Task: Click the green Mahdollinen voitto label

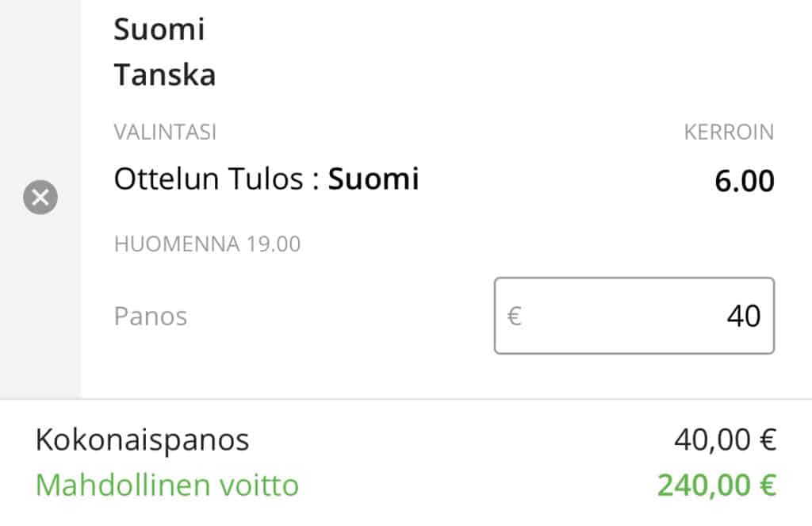Action: click(x=167, y=485)
